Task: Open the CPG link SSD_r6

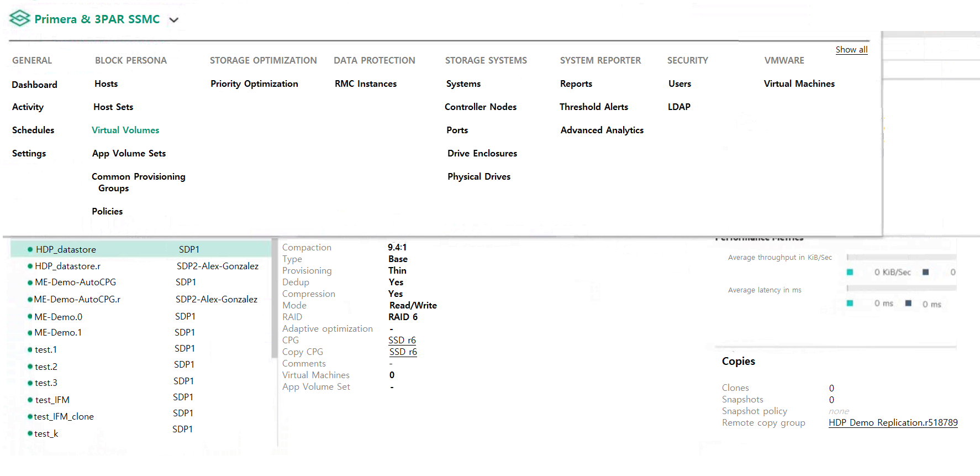Action: point(402,341)
